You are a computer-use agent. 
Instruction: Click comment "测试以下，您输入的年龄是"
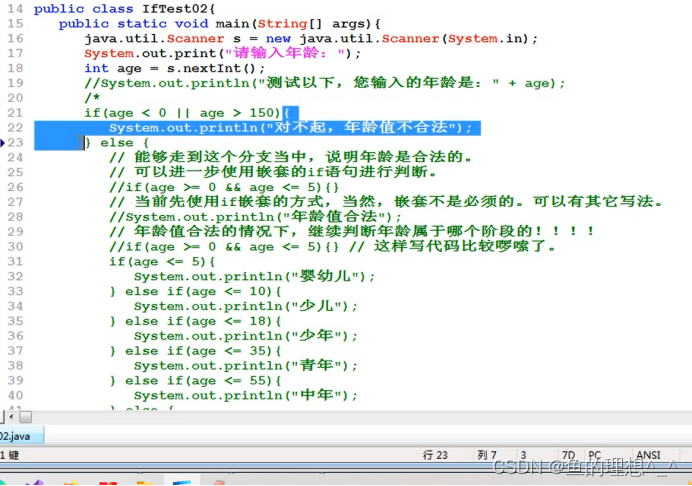pos(371,83)
